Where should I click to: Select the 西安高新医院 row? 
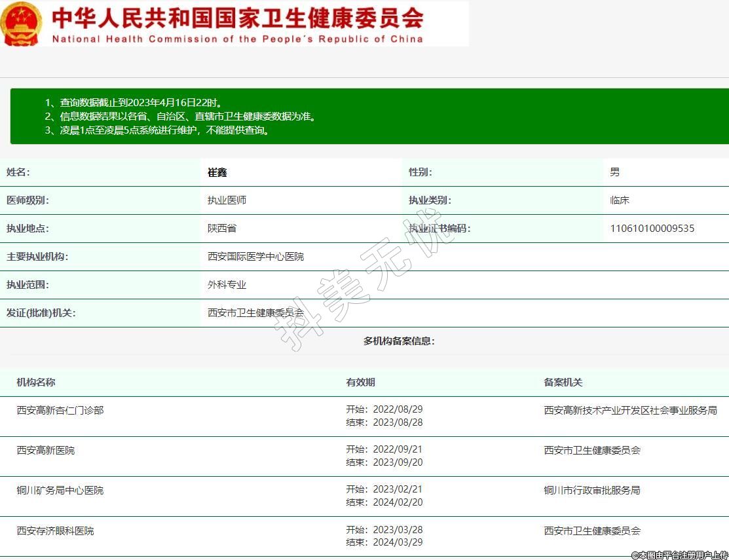click(x=46, y=451)
